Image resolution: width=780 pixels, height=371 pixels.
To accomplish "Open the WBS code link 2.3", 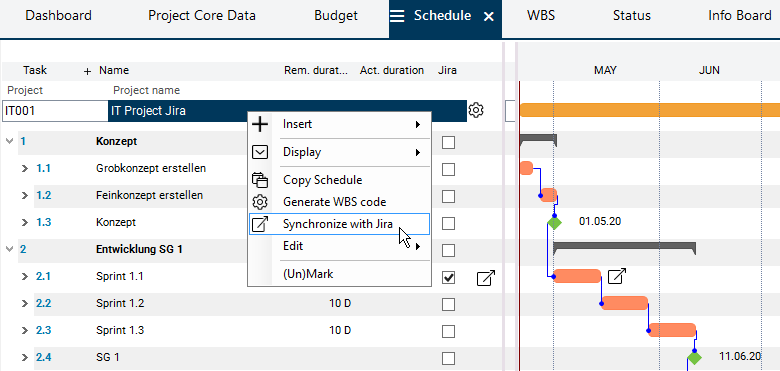I will [x=44, y=330].
